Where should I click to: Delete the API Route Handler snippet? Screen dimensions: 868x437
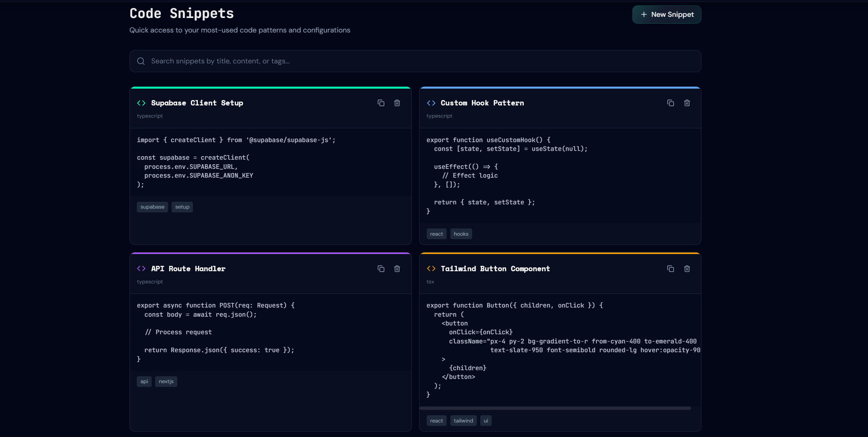tap(397, 269)
